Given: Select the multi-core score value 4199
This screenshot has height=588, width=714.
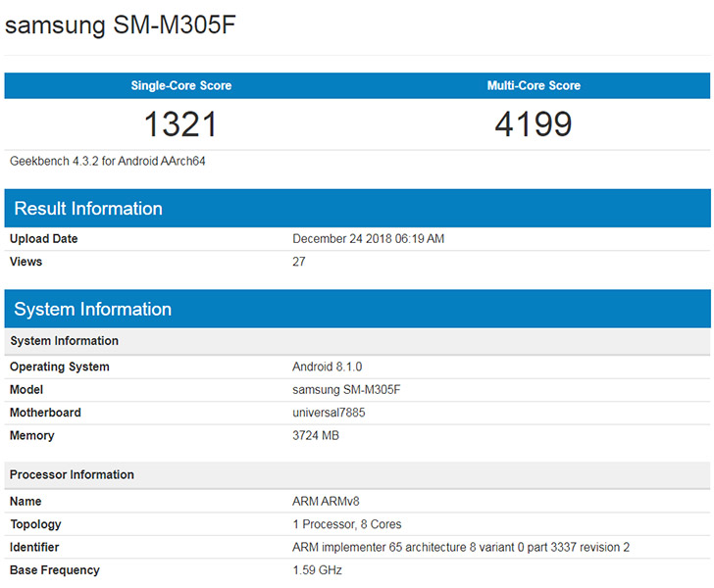Looking at the screenshot, I should pyautogui.click(x=534, y=124).
